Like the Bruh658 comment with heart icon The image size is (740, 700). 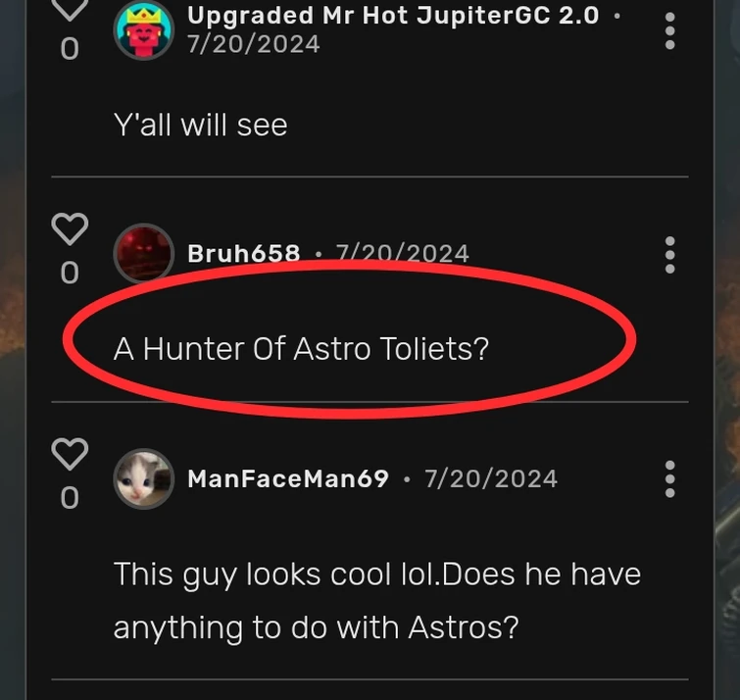tap(70, 229)
